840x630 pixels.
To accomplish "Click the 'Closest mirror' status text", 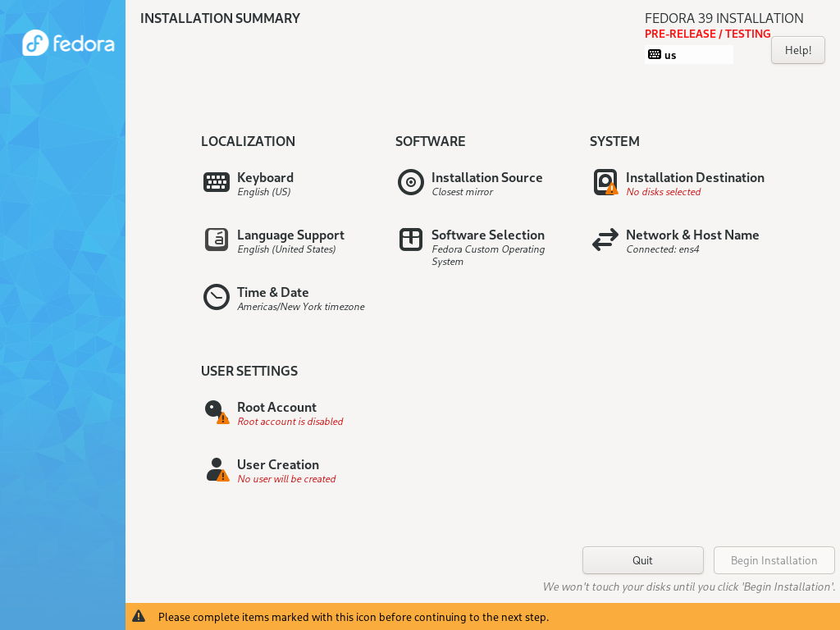I will click(x=463, y=192).
